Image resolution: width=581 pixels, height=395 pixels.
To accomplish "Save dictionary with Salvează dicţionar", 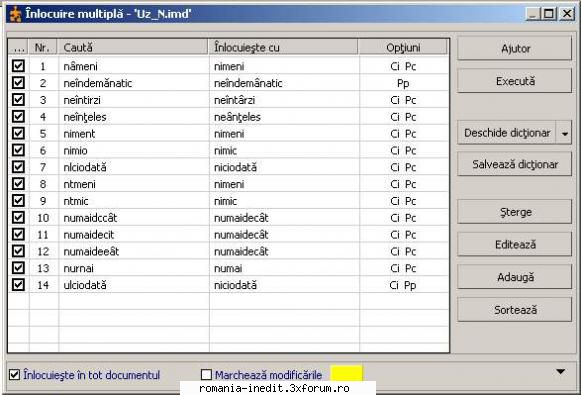I will click(x=515, y=165).
